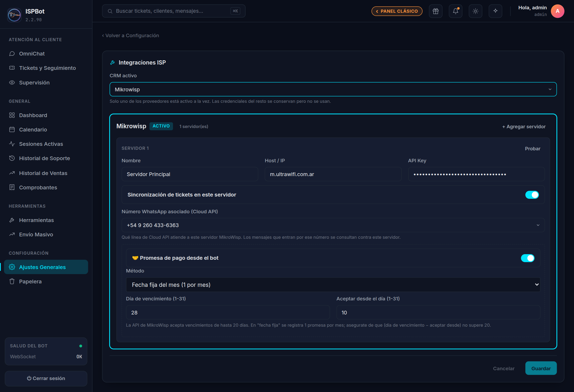Screen dimensions: 574x392
Task: Click the bot health green status dot
Action: (81, 346)
